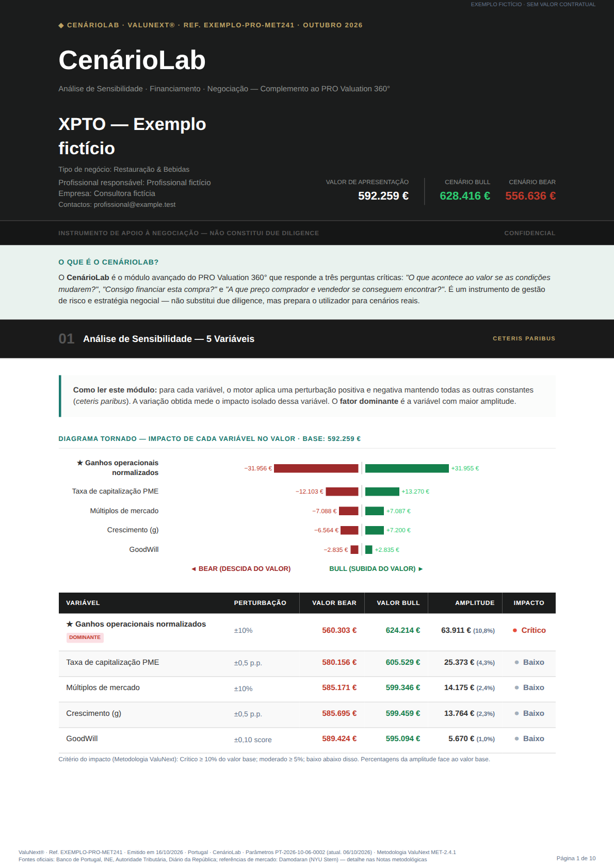Click bear value 560.303 €
This screenshot has width=614, height=868.
[x=340, y=630]
